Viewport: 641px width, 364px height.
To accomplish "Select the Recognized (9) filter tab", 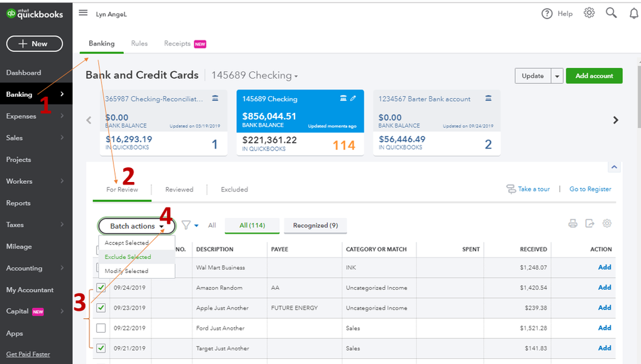I will (316, 225).
